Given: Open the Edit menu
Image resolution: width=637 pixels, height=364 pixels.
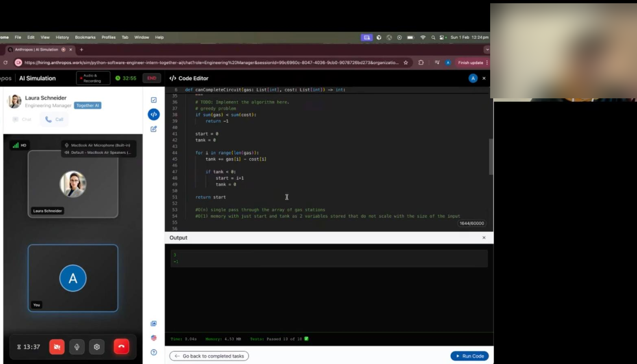Looking at the screenshot, I should click(31, 37).
